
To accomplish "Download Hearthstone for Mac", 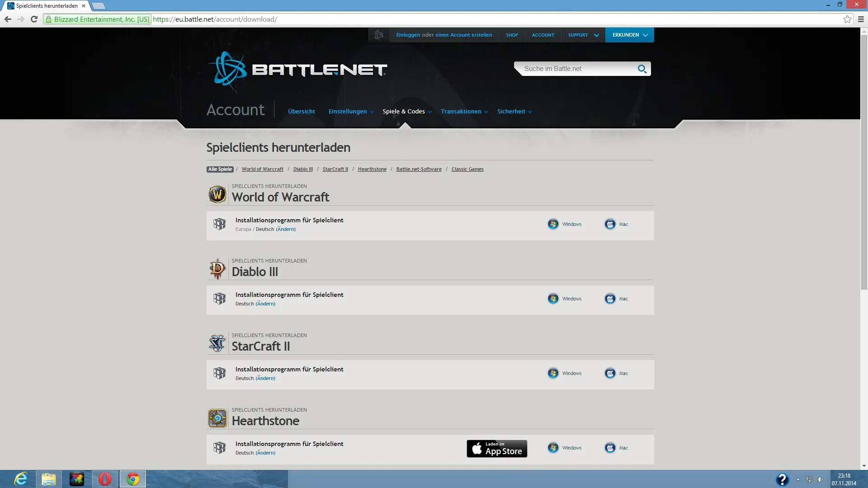I will (x=617, y=448).
